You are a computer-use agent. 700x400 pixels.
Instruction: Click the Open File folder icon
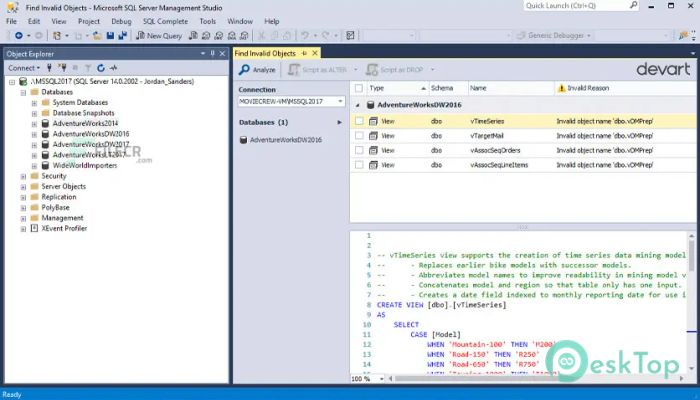97,36
